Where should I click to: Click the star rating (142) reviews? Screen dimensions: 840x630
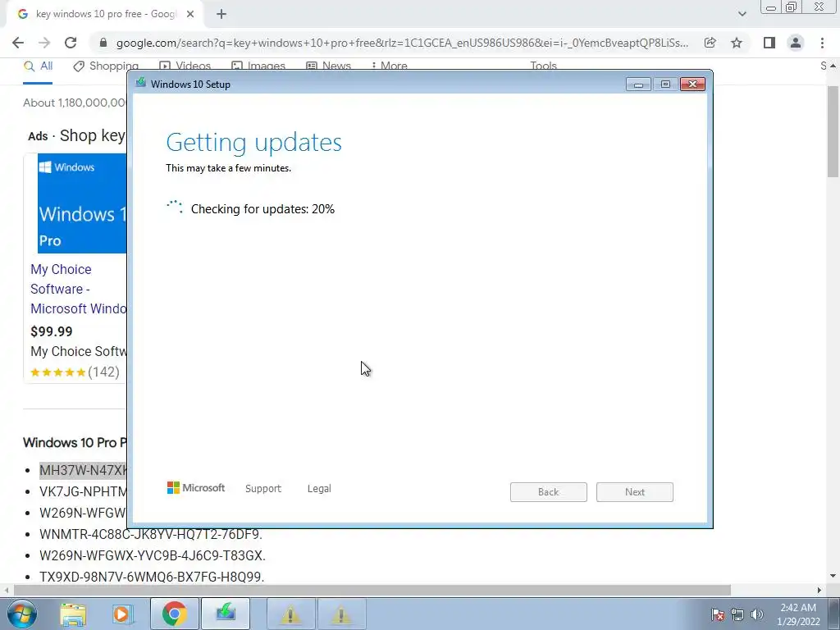coord(75,372)
